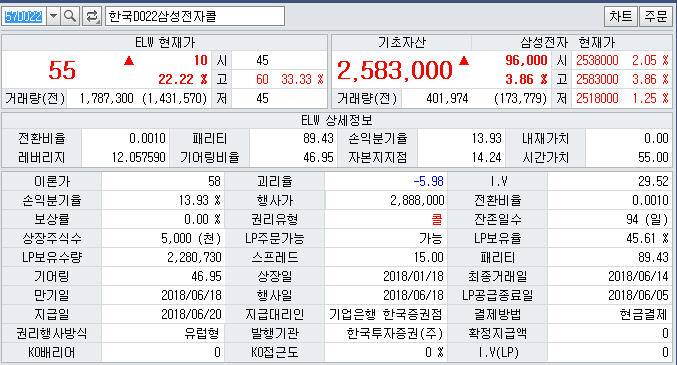This screenshot has width=677, height=365.
Task: Click the 22.22 % change rate
Action: (182, 79)
